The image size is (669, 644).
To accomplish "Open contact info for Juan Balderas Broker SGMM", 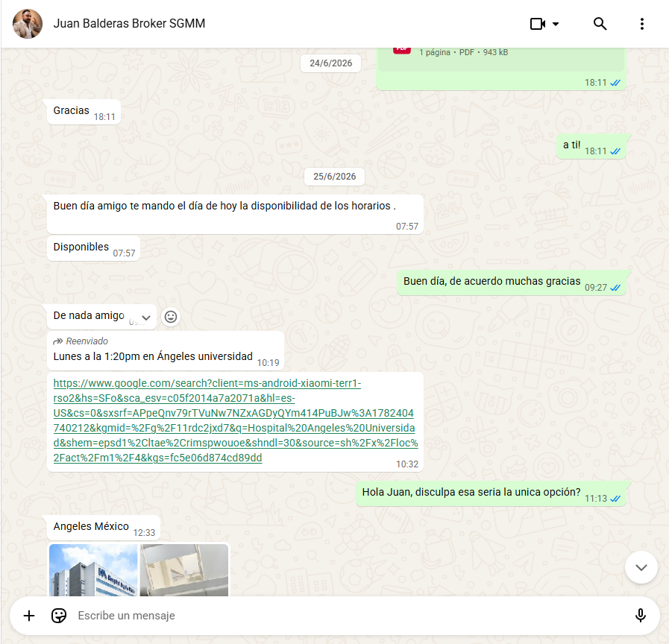I will pyautogui.click(x=129, y=23).
